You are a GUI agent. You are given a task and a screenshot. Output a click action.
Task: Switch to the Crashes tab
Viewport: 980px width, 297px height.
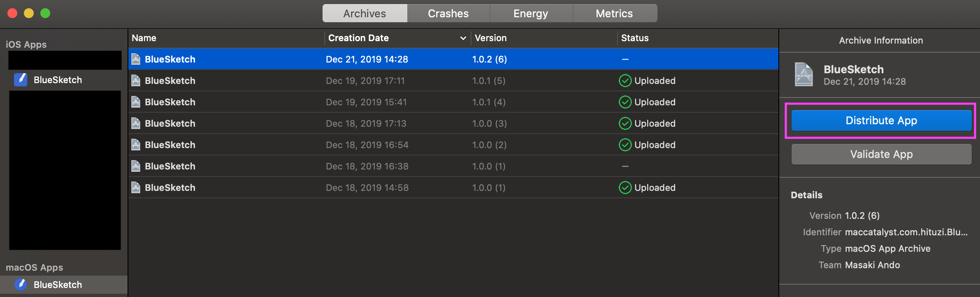(448, 14)
